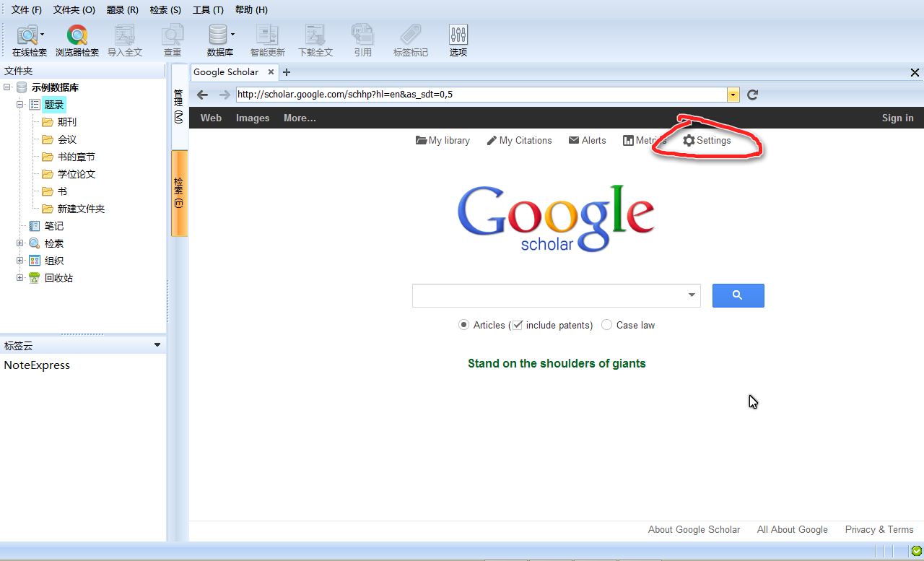Open Images in the Google bar

tap(253, 118)
